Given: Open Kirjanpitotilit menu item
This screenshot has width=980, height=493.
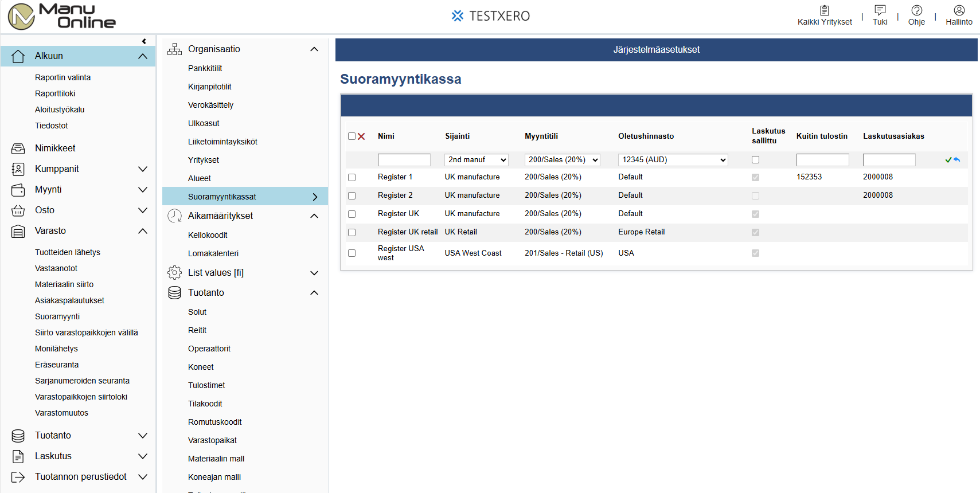Looking at the screenshot, I should tap(210, 87).
